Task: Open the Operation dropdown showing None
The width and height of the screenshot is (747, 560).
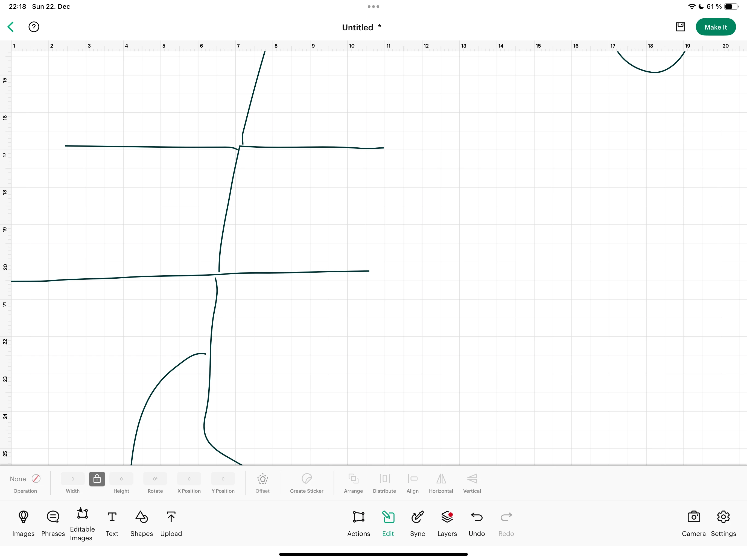Action: point(18,479)
